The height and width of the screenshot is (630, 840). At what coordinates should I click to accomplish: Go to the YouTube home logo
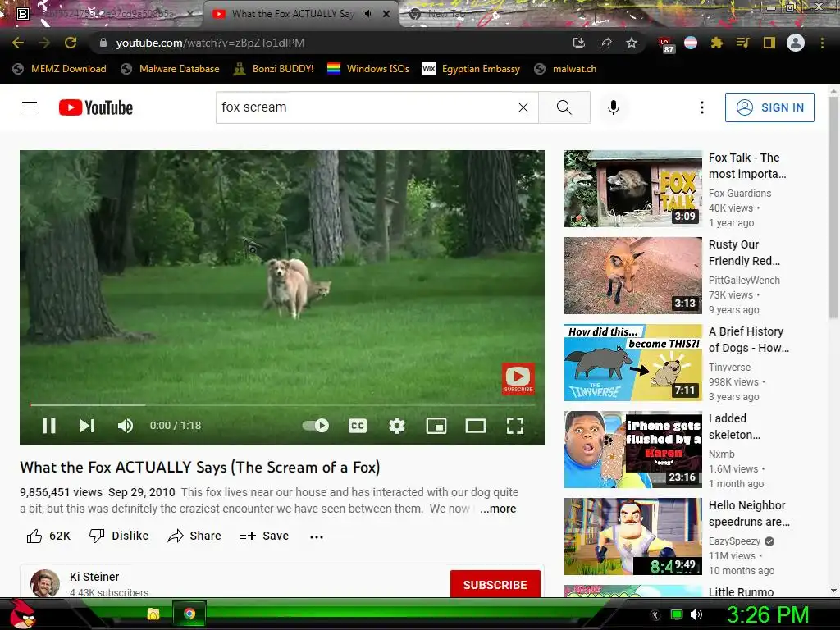pyautogui.click(x=96, y=107)
